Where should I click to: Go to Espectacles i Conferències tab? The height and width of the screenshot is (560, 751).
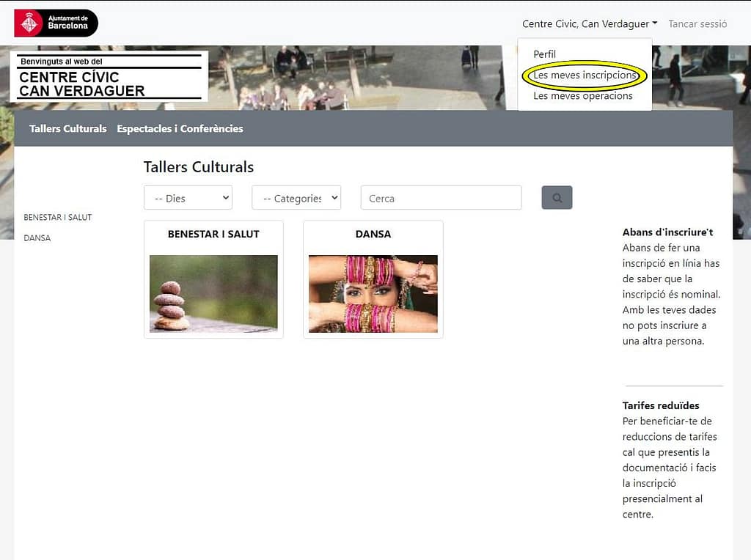[180, 128]
